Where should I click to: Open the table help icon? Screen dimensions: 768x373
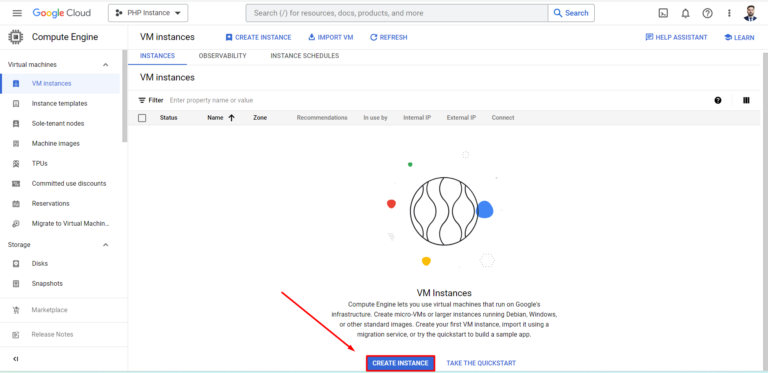(x=718, y=100)
